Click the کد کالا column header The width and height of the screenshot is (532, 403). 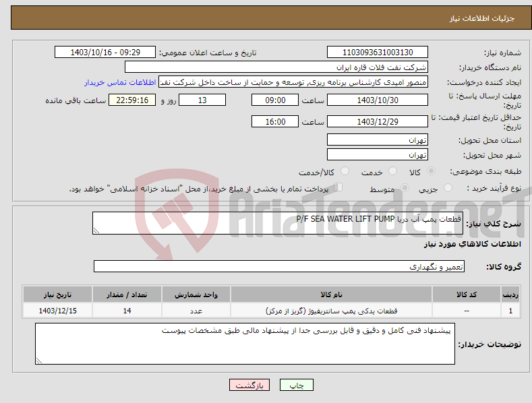click(466, 294)
